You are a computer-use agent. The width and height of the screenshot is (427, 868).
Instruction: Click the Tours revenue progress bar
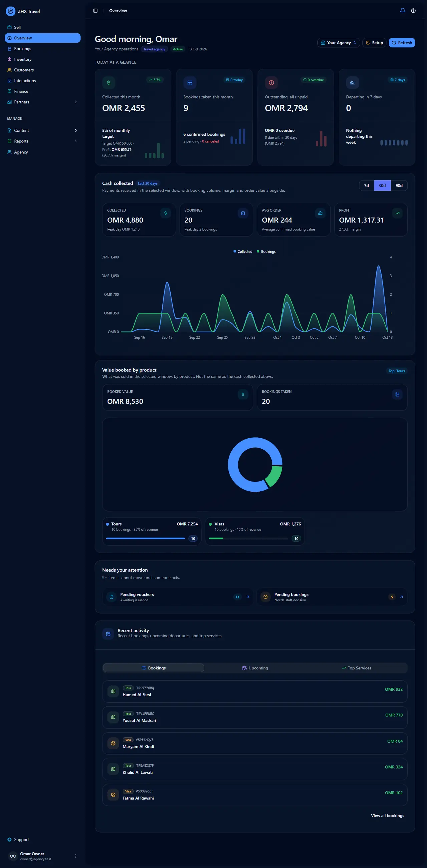[x=145, y=539]
